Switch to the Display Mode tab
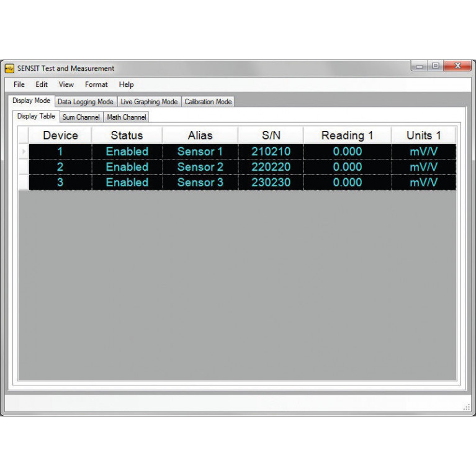Screen dimensions: 476x476 (x=31, y=101)
